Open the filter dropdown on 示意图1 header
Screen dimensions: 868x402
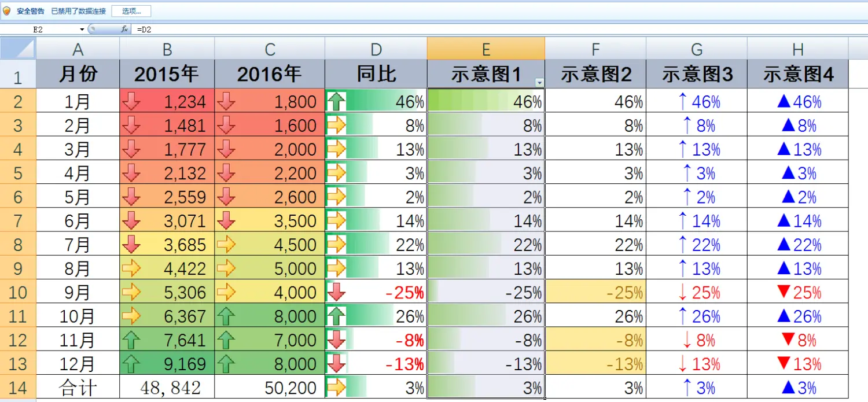coord(539,83)
